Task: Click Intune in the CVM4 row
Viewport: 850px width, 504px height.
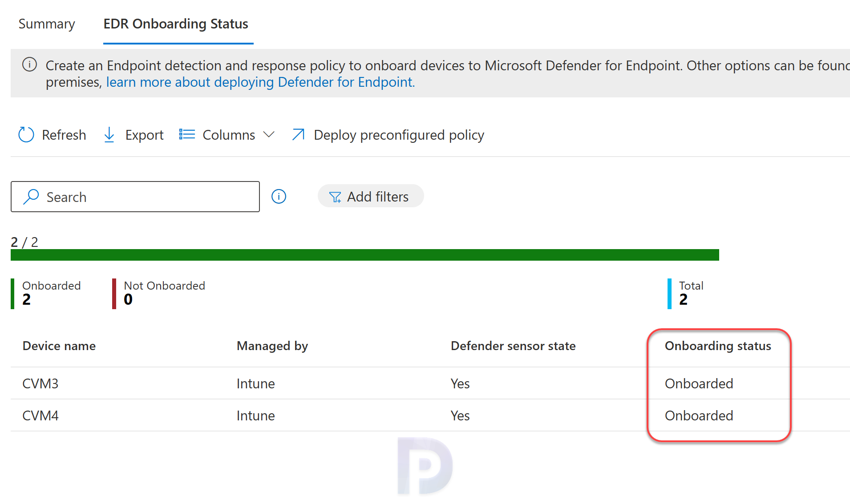Action: tap(255, 415)
